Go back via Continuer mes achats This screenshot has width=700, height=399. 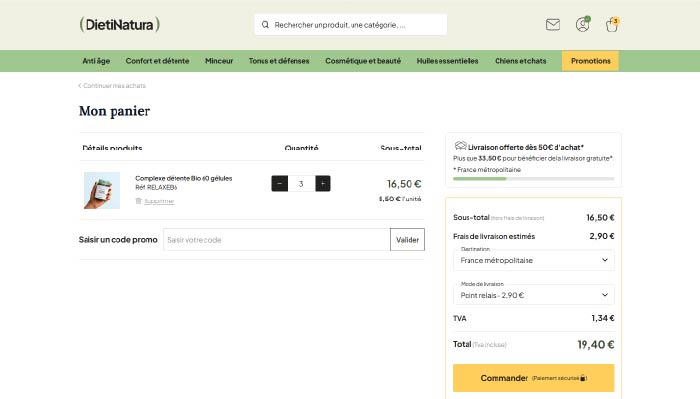[x=112, y=86]
